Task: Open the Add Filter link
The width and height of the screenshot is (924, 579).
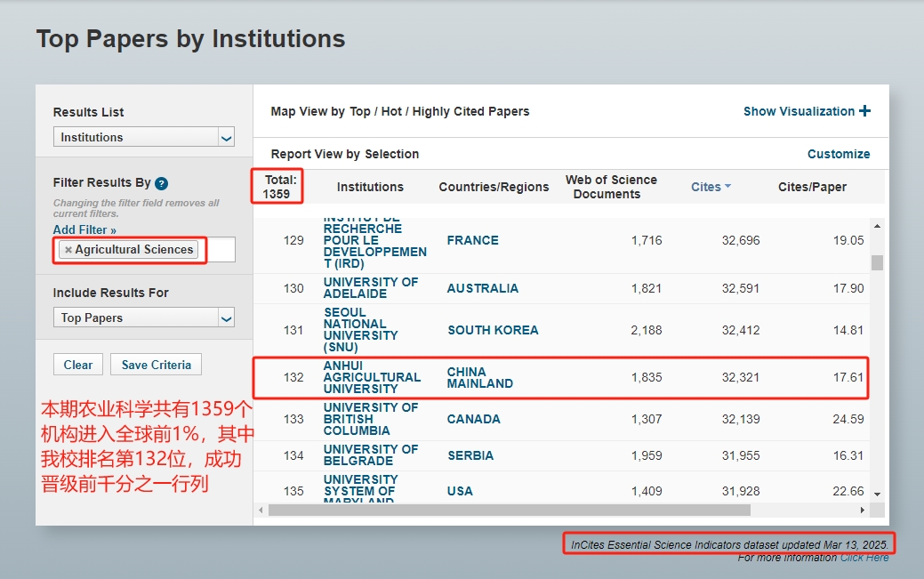Action: tap(84, 229)
